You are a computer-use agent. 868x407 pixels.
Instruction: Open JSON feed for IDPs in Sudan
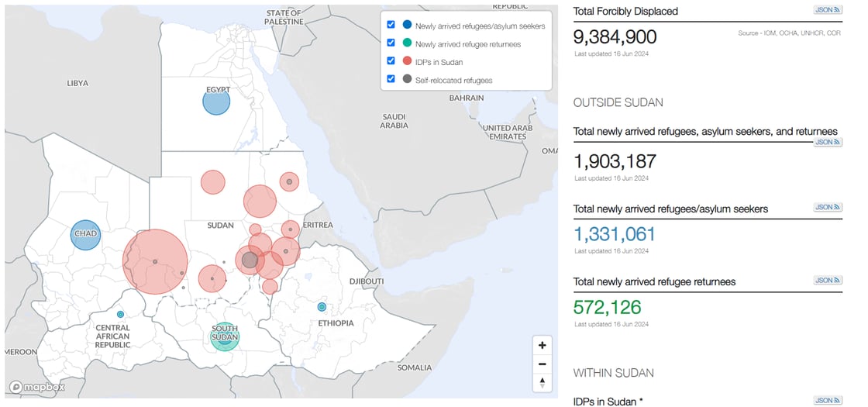click(x=827, y=400)
